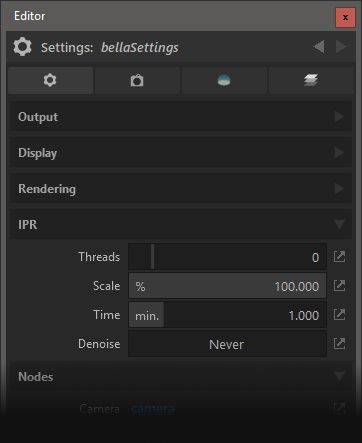The width and height of the screenshot is (362, 443).
Task: Select the layers stack tab
Action: click(x=311, y=80)
